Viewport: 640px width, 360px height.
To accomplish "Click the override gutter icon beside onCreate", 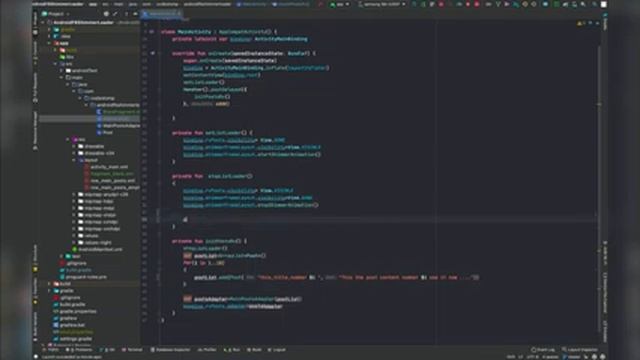I will click(x=153, y=53).
